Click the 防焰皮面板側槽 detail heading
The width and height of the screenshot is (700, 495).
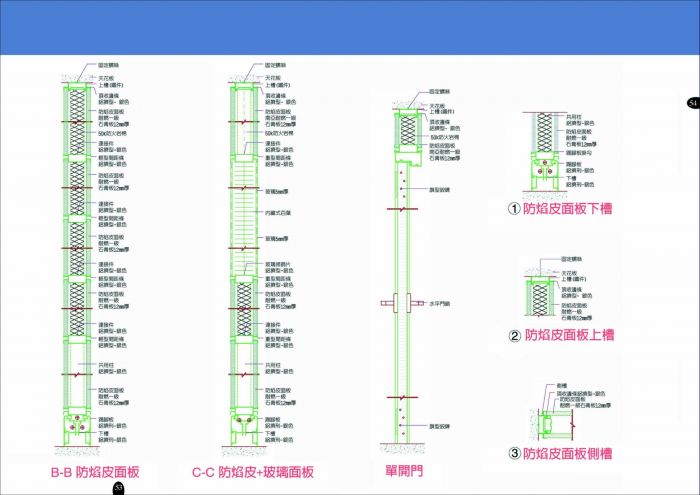pos(568,453)
